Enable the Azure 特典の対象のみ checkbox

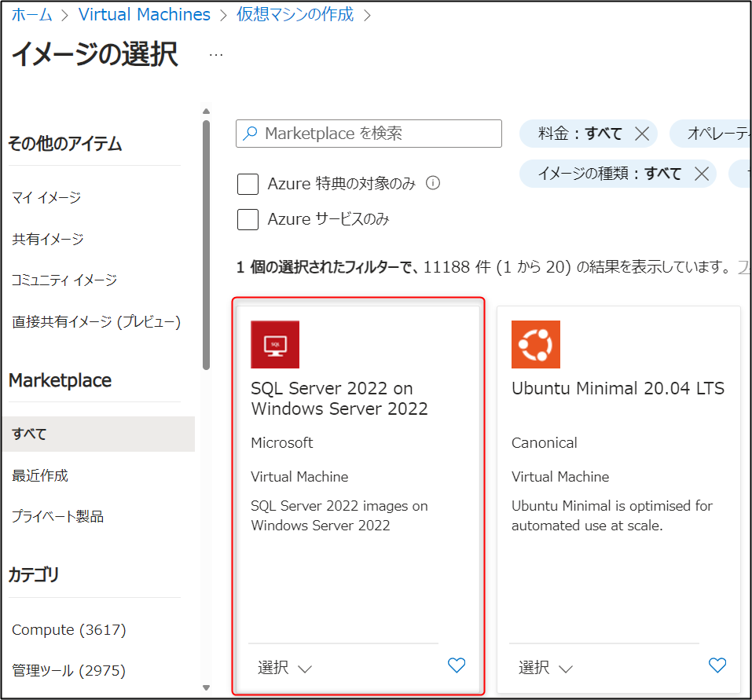[248, 184]
